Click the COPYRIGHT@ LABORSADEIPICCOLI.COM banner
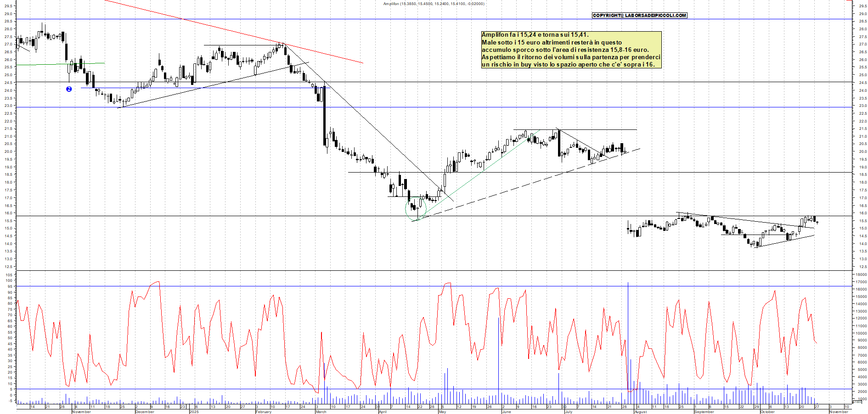868x414 pixels. click(640, 15)
